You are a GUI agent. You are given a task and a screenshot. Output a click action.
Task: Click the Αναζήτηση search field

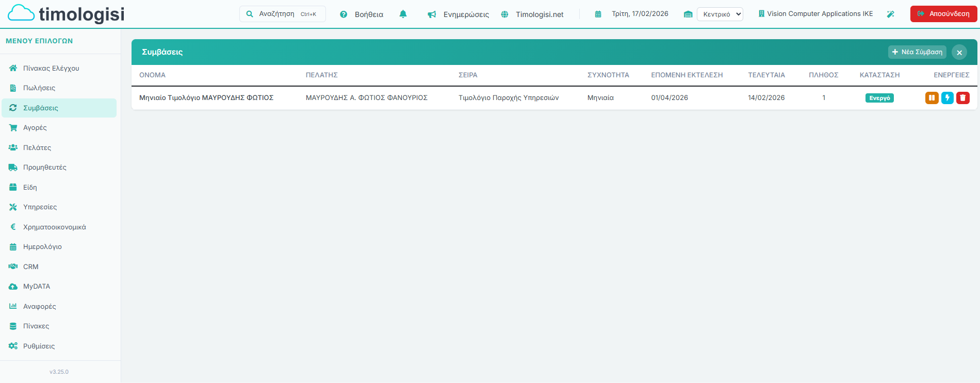282,14
